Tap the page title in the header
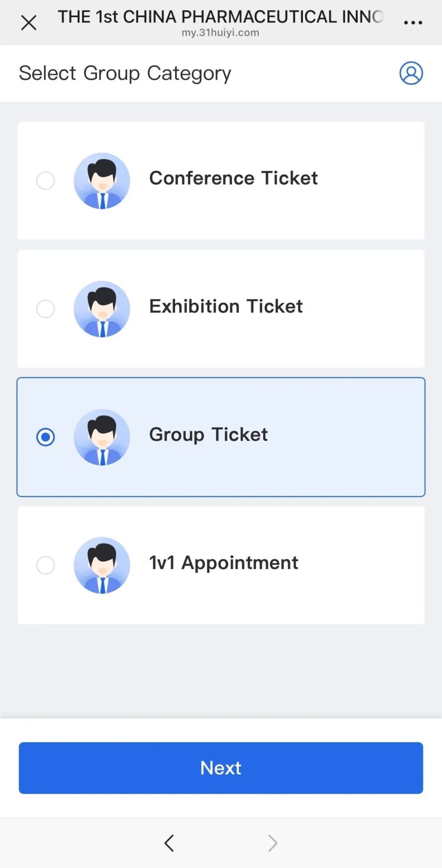The height and width of the screenshot is (868, 442). [220, 17]
